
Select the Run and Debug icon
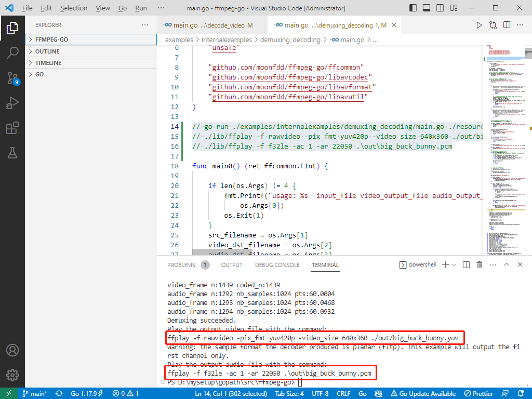pos(12,102)
